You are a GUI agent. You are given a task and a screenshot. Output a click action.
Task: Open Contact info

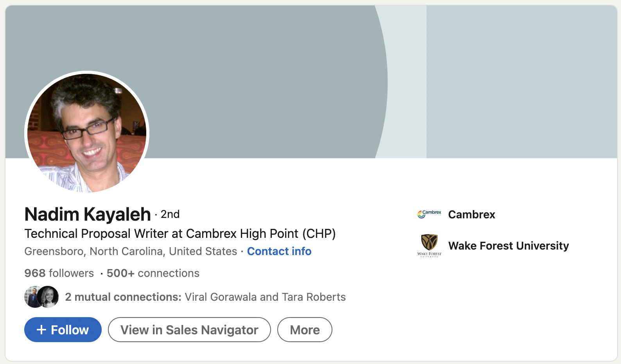coord(279,251)
